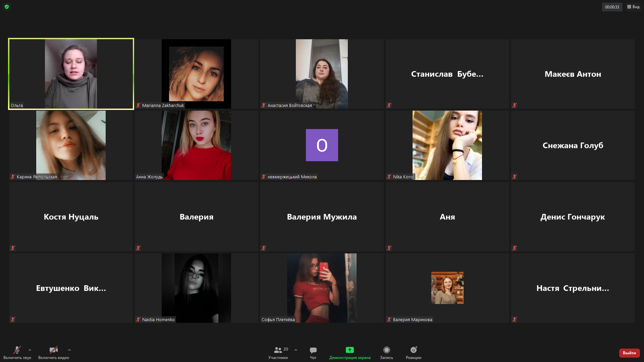Viewport: 644px width, 362px height.
Task: Click Валерия Маринова's profile picture
Action: [x=447, y=288]
